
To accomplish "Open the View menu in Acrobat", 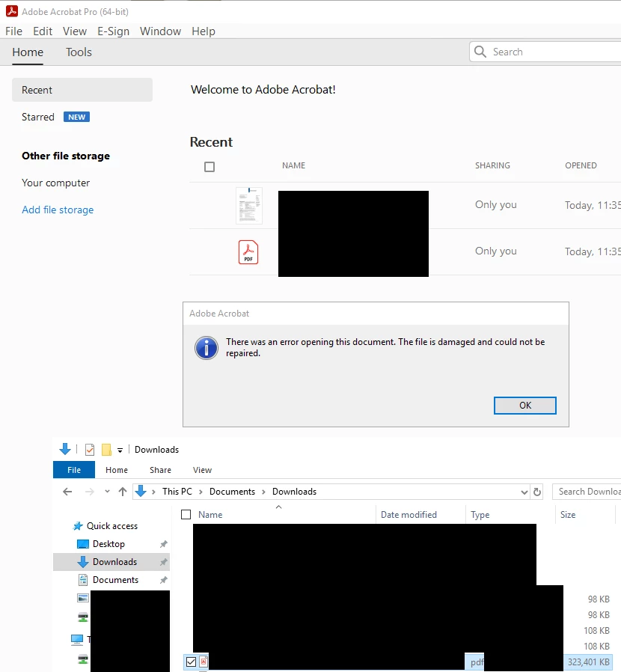I will [75, 31].
